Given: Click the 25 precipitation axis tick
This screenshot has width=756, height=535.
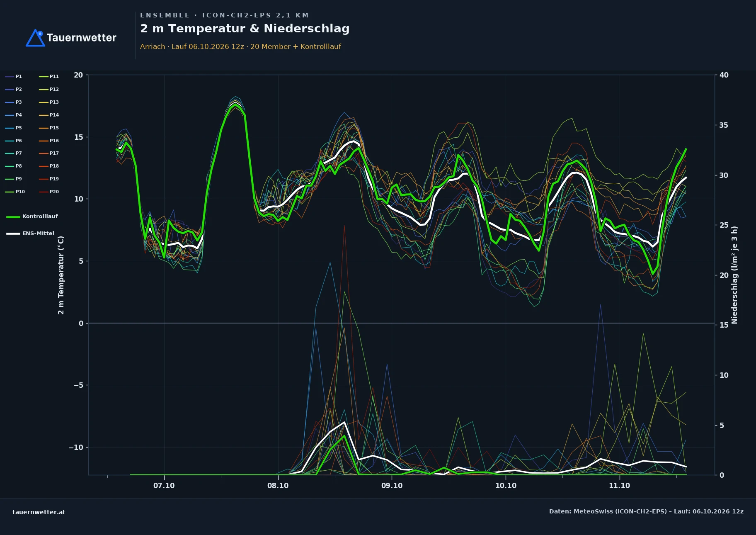Looking at the screenshot, I should click(x=724, y=225).
